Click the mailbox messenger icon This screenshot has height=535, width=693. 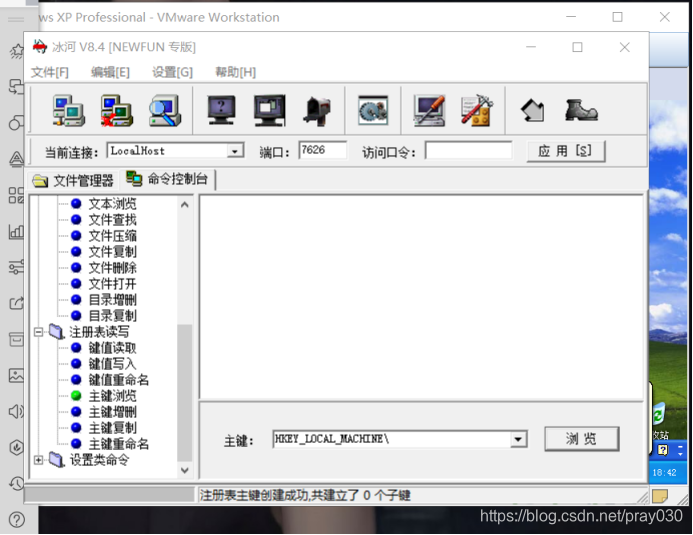[x=317, y=111]
